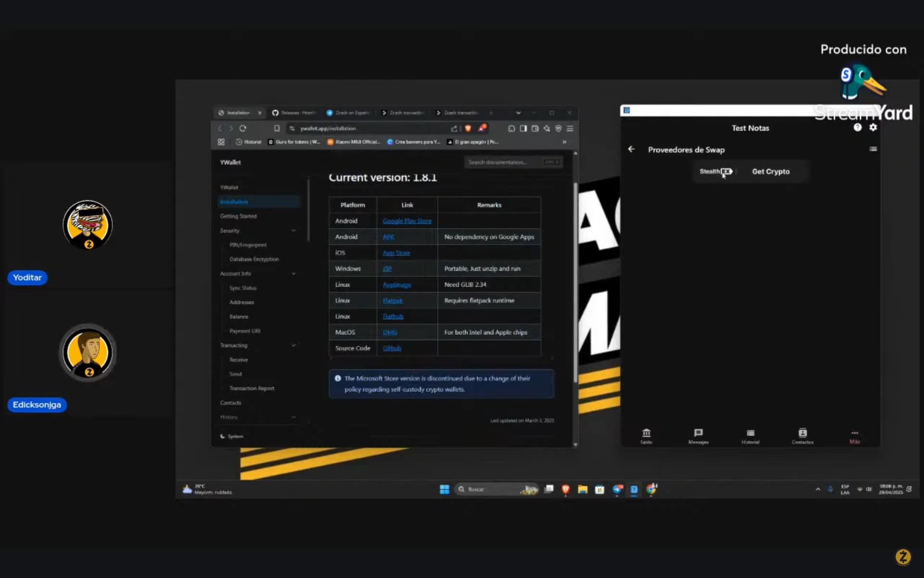
Task: Open the Brave Wallet icon
Action: (x=535, y=129)
